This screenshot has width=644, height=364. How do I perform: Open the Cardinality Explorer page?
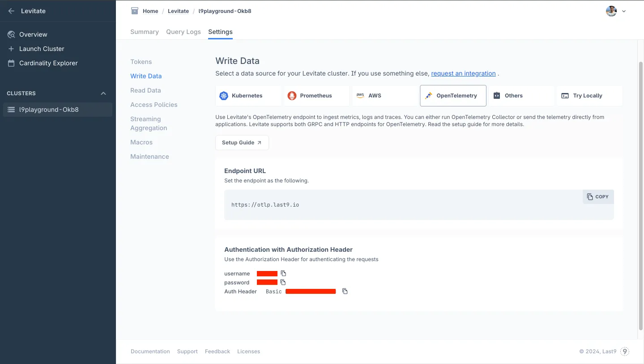click(48, 63)
